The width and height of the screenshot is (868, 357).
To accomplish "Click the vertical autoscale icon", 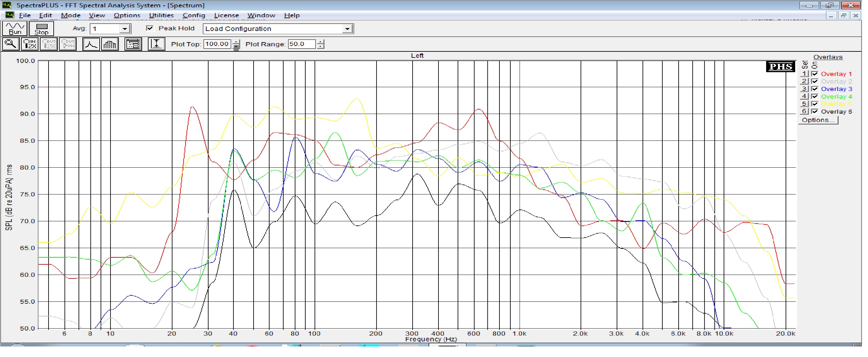I will point(156,44).
